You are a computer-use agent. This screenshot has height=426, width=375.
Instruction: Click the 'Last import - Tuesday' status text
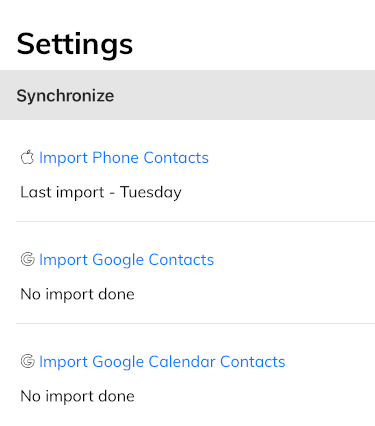pyautogui.click(x=101, y=192)
